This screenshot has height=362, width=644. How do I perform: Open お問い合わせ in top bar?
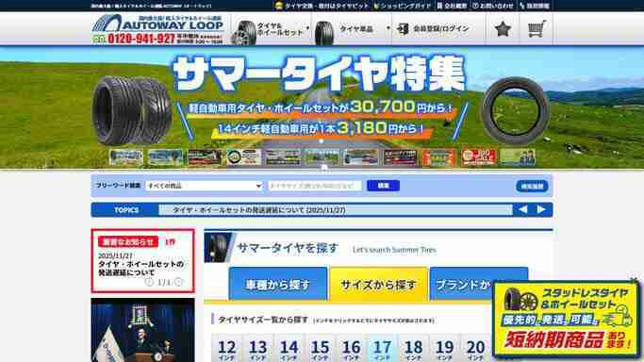click(x=493, y=6)
